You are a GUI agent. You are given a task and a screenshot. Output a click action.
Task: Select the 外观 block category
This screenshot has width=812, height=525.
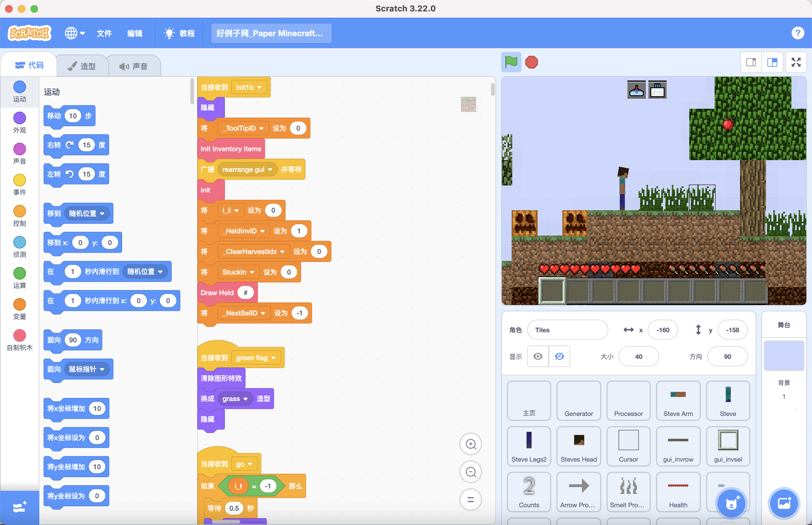coord(19,122)
